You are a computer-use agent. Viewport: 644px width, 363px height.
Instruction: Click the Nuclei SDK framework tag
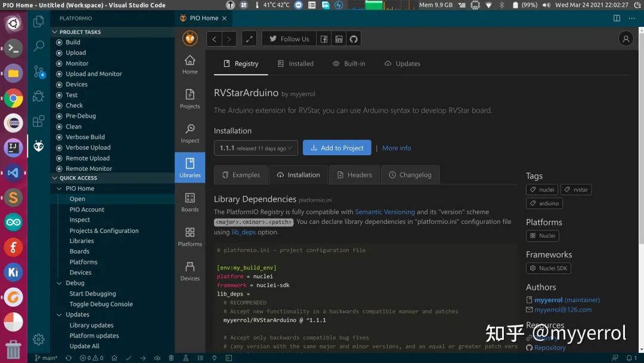(x=549, y=269)
